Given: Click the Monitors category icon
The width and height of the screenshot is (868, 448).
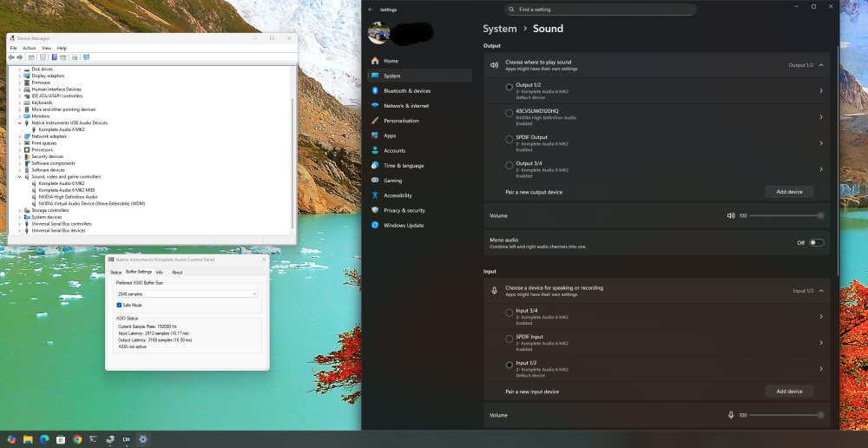Looking at the screenshot, I should coord(27,116).
